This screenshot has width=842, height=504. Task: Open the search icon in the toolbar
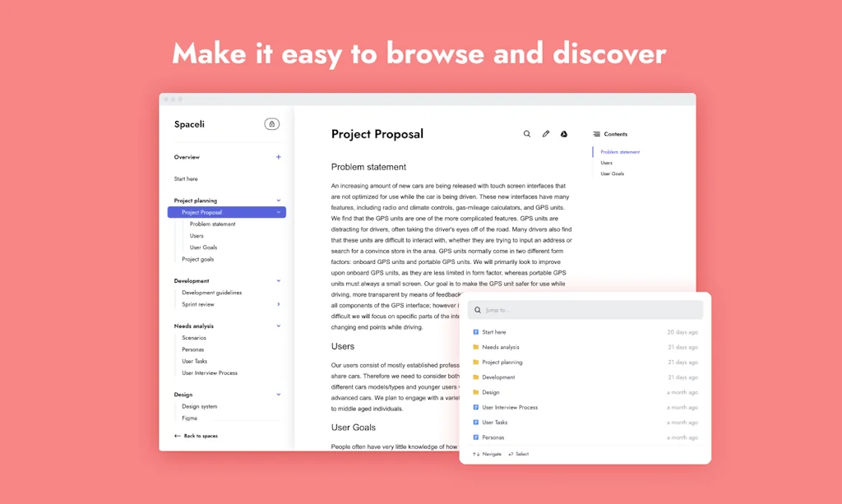[527, 133]
